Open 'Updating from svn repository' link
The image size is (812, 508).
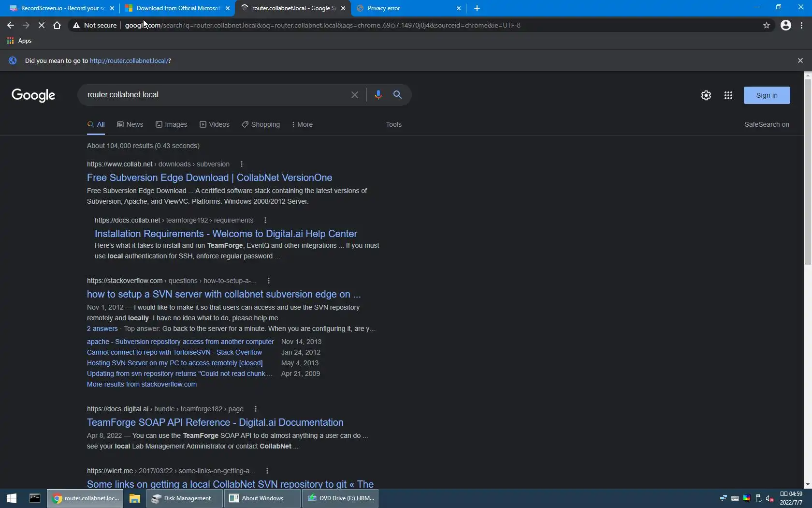click(180, 374)
